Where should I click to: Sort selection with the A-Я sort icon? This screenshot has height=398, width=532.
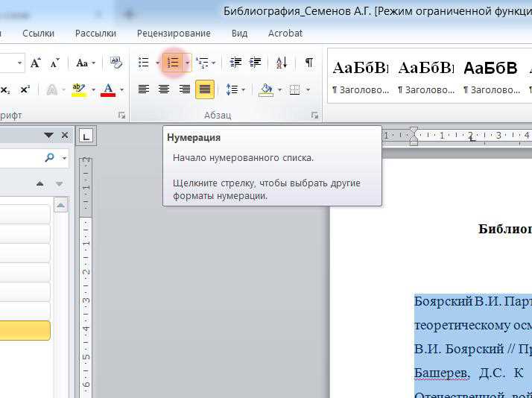[x=282, y=63]
